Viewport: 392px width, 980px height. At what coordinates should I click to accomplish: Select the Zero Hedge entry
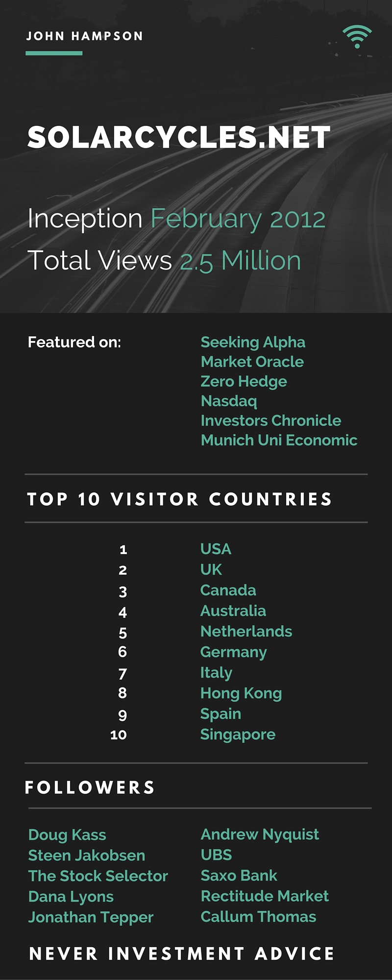click(244, 381)
